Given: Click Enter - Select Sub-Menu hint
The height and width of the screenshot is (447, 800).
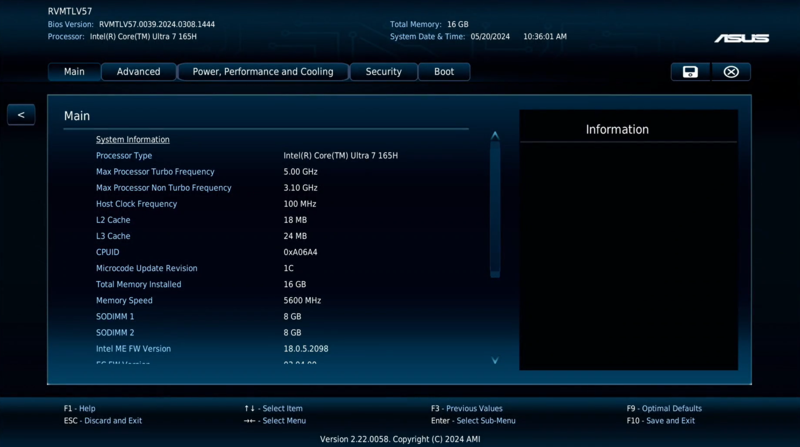Looking at the screenshot, I should tap(473, 421).
